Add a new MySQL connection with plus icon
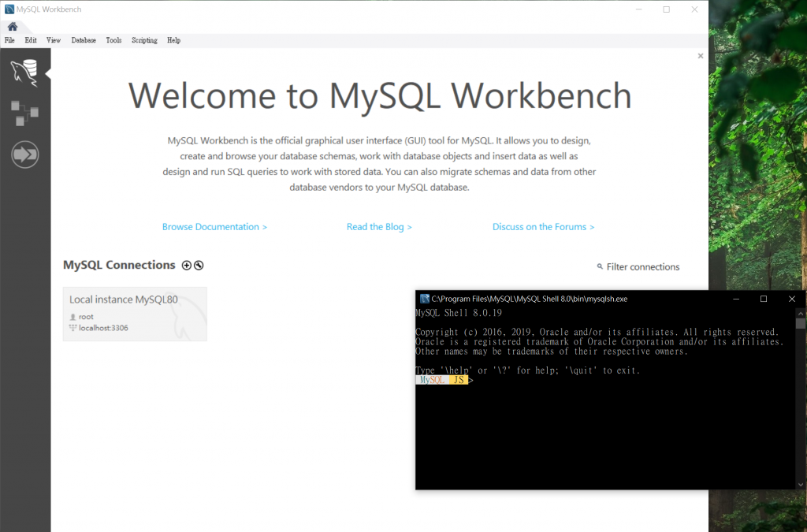807x532 pixels. point(186,266)
